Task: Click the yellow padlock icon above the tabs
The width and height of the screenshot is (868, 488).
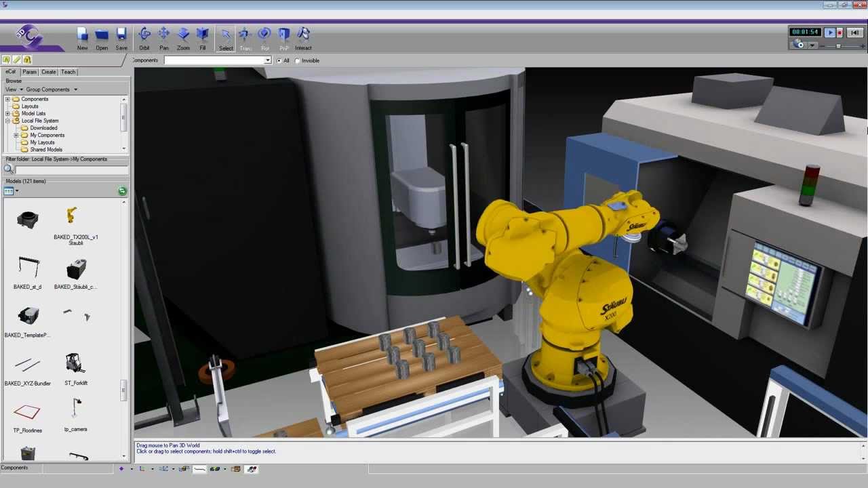Action: (x=27, y=60)
